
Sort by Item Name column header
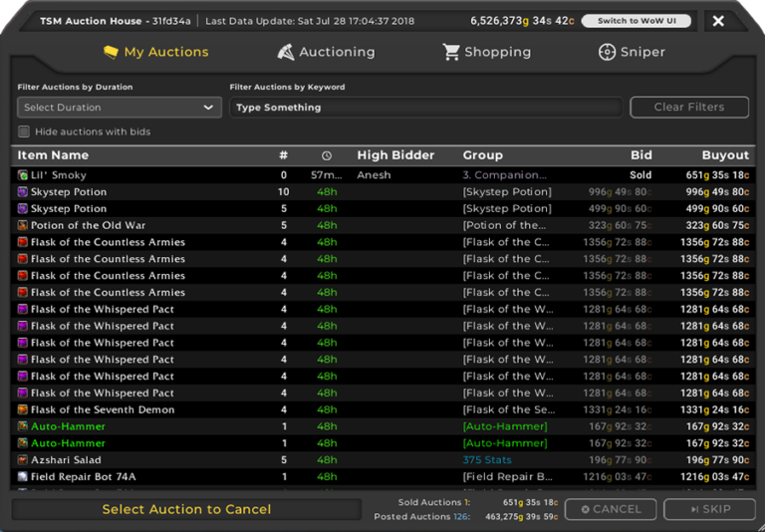[x=53, y=155]
